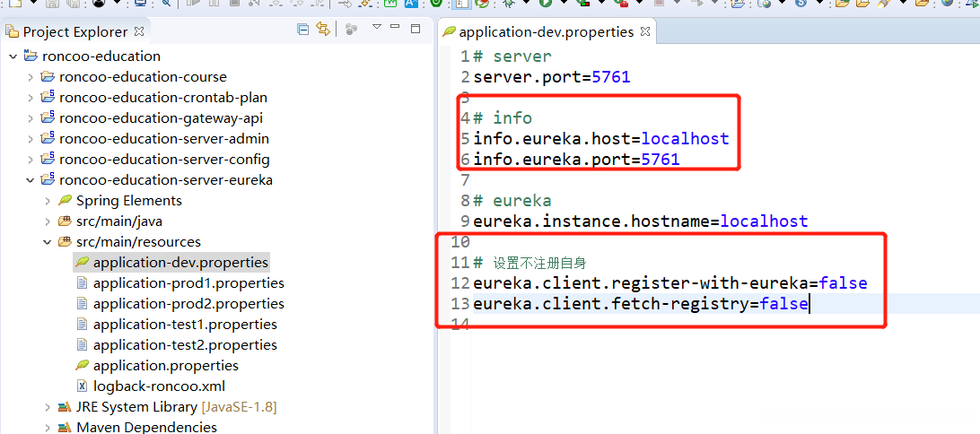The image size is (980, 434).
Task: Select application-prod1.properties in the tree
Action: [188, 283]
